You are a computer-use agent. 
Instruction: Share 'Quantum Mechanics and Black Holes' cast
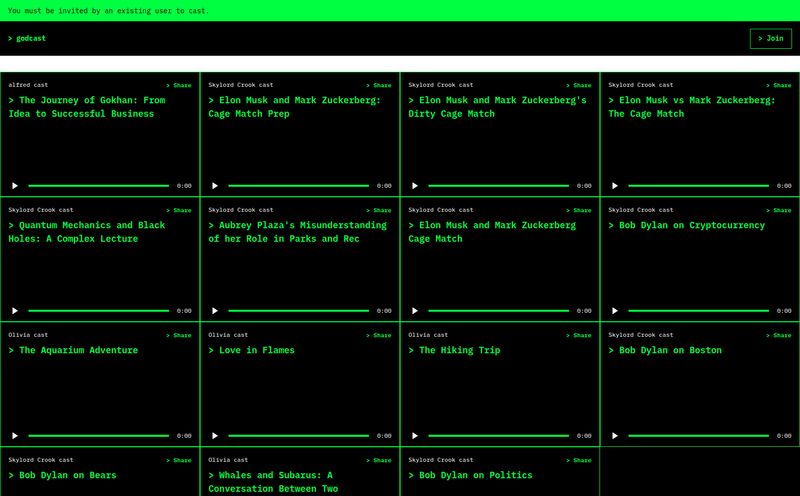179,210
